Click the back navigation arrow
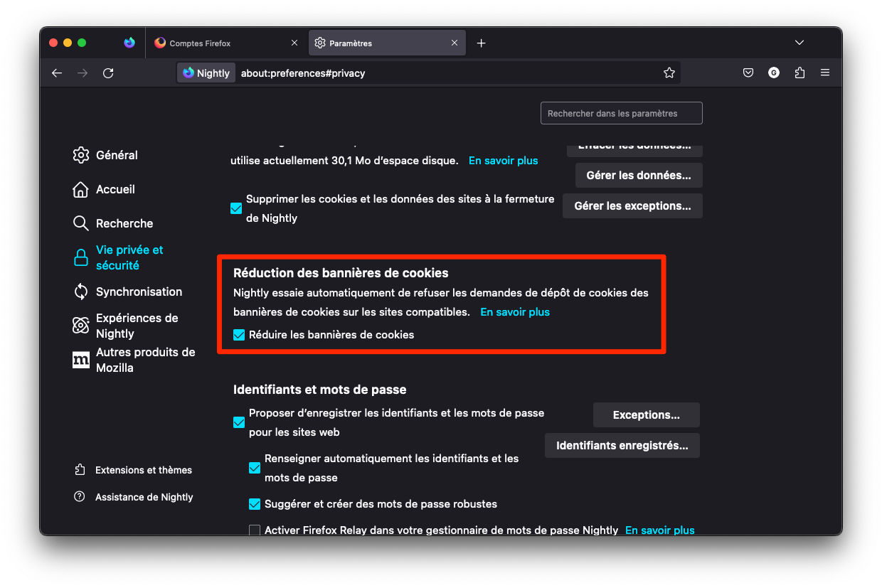The image size is (882, 588). [x=57, y=73]
